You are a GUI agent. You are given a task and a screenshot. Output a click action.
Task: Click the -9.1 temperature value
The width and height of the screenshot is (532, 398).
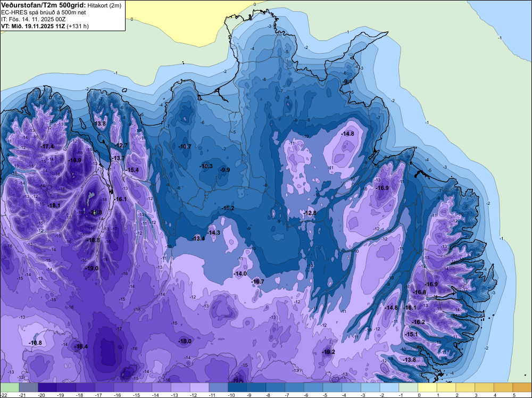point(347,82)
